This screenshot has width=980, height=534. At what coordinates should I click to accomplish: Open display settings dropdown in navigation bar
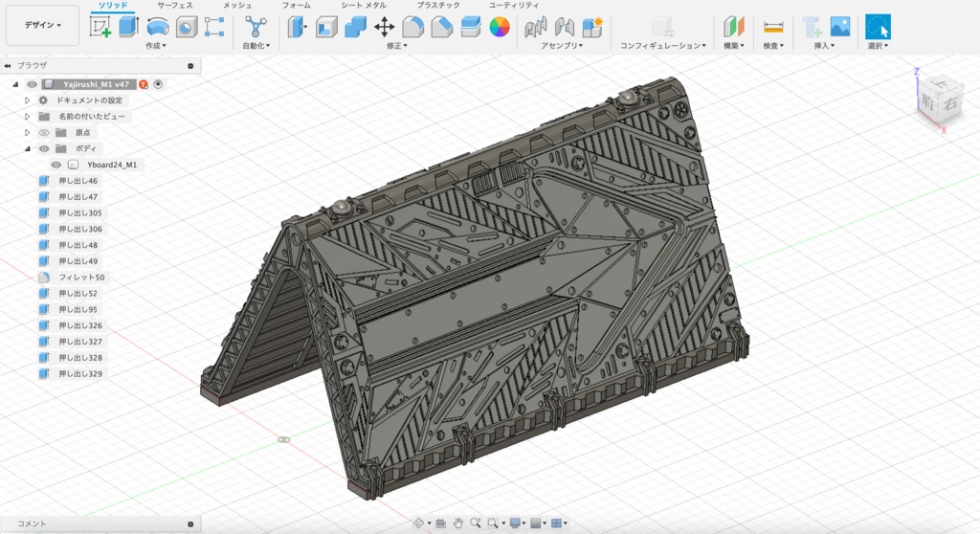pyautogui.click(x=519, y=523)
